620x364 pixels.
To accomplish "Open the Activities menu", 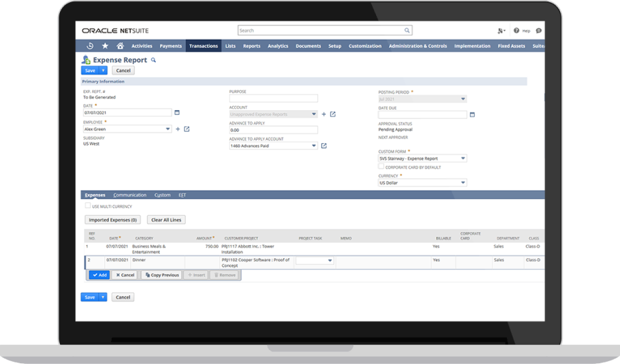I will tap(142, 46).
